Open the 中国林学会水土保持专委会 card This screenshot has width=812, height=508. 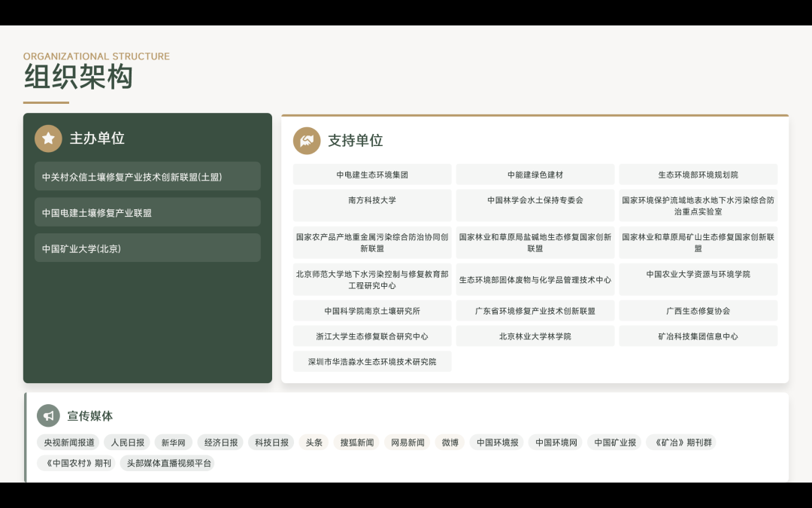[x=535, y=205]
